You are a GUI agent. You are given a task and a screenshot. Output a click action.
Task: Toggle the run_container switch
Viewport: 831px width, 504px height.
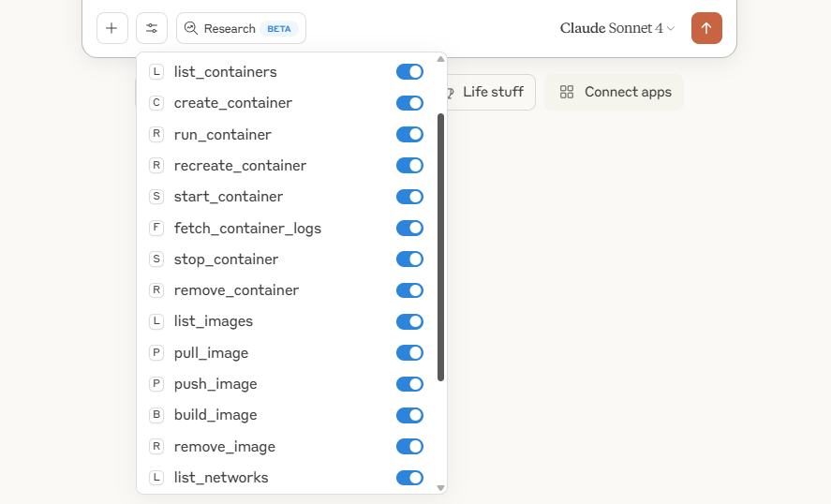pyautogui.click(x=409, y=134)
